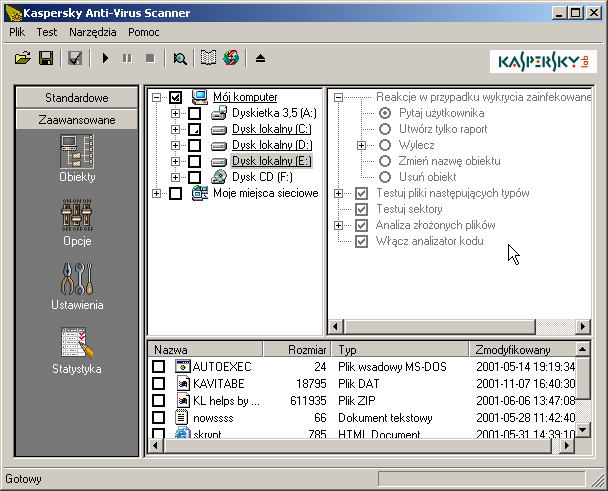The height and width of the screenshot is (491, 608).
Task: Select the Usuń obiekt radio button
Action: 385,177
